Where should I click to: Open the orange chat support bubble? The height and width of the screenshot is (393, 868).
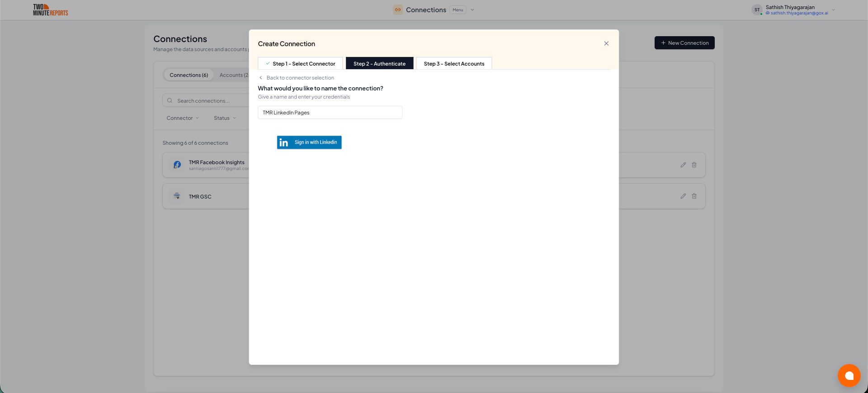(849, 375)
